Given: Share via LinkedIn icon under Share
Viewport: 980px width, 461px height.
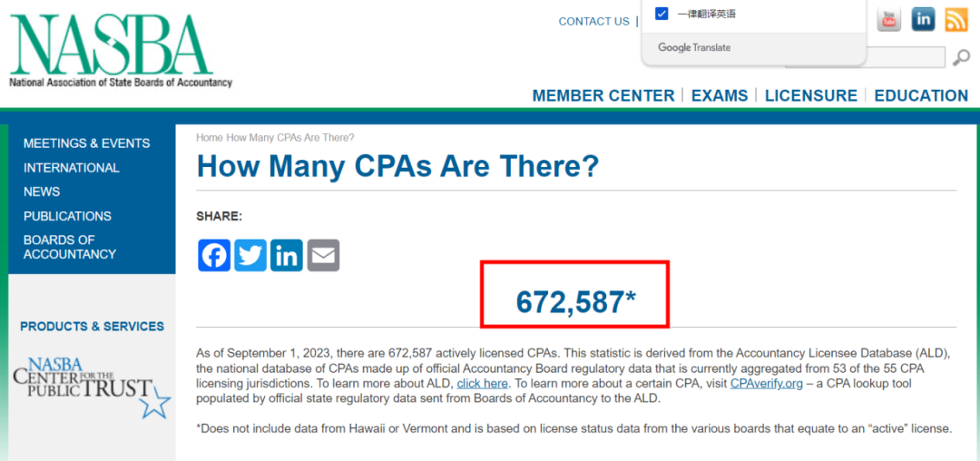Looking at the screenshot, I should tap(287, 255).
